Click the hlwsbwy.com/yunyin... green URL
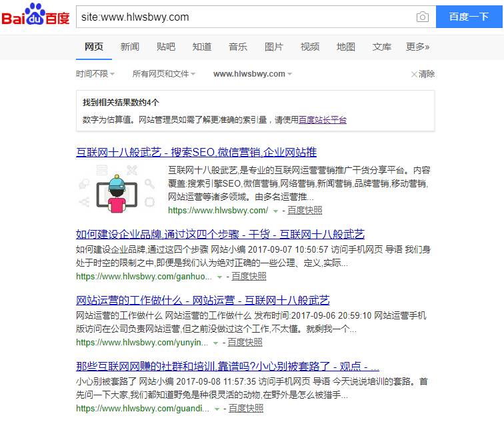 click(x=142, y=342)
